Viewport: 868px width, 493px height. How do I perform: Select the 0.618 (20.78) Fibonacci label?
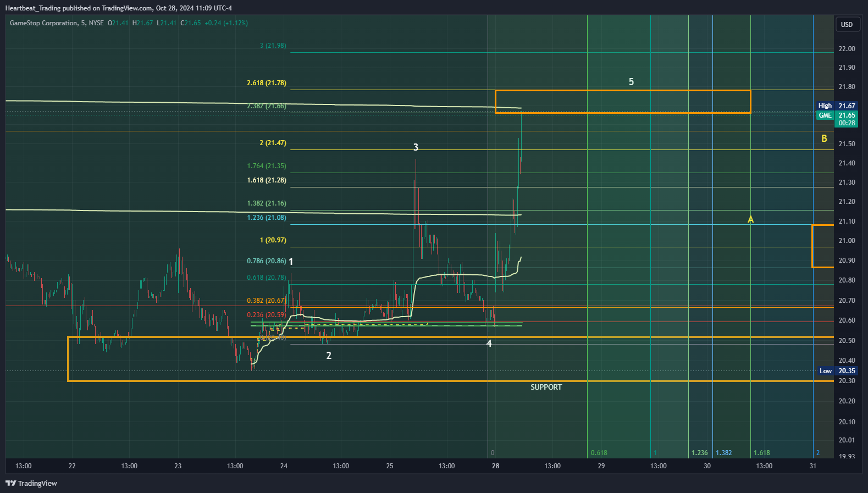tap(267, 278)
